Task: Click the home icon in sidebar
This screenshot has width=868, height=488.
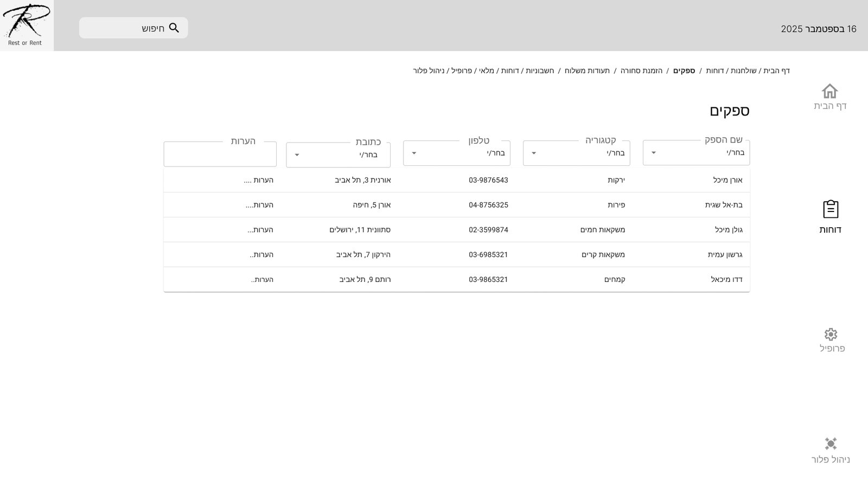Action: (x=829, y=91)
